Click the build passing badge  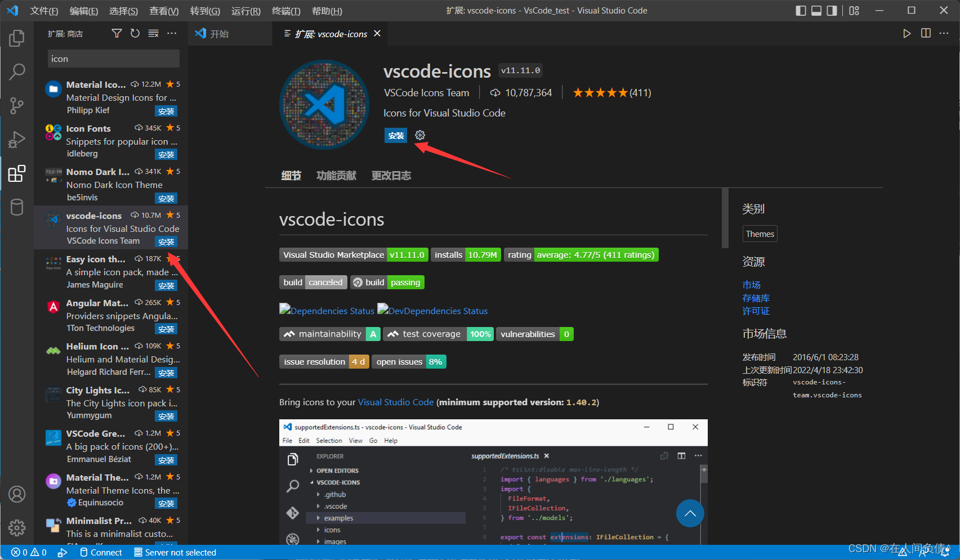coord(387,283)
